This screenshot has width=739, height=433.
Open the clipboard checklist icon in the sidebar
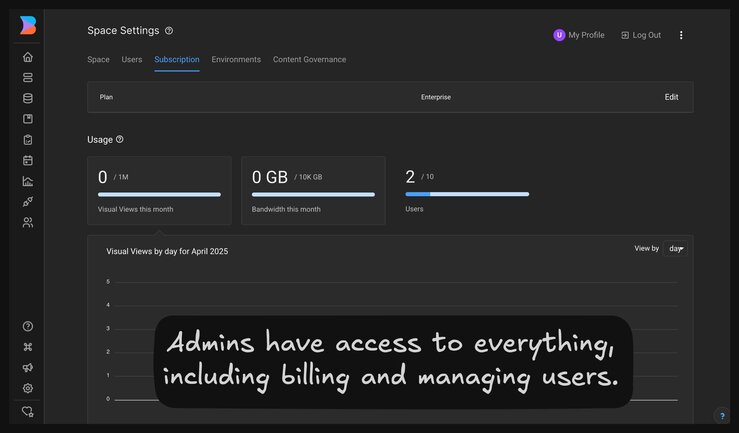point(28,140)
